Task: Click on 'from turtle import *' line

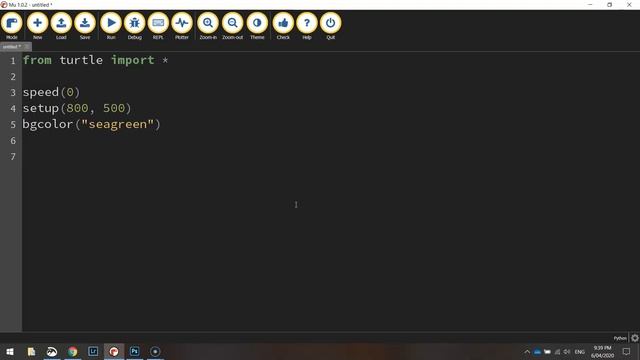Action: click(95, 60)
